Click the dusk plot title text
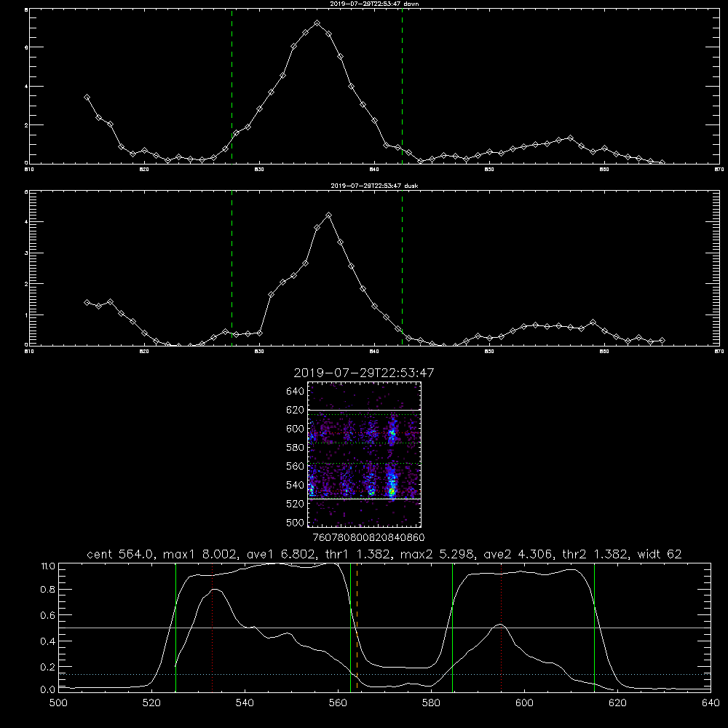Image resolution: width=728 pixels, height=728 pixels. point(374,186)
